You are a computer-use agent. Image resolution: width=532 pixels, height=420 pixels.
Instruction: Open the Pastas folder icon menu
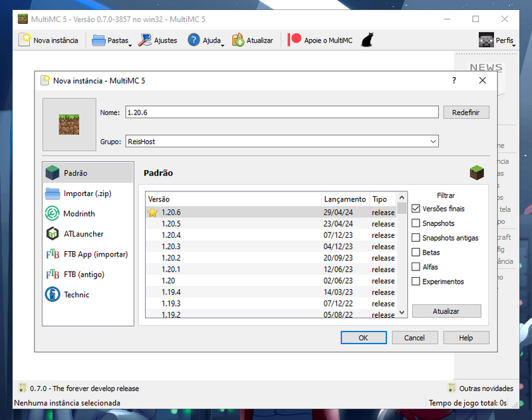click(x=98, y=41)
